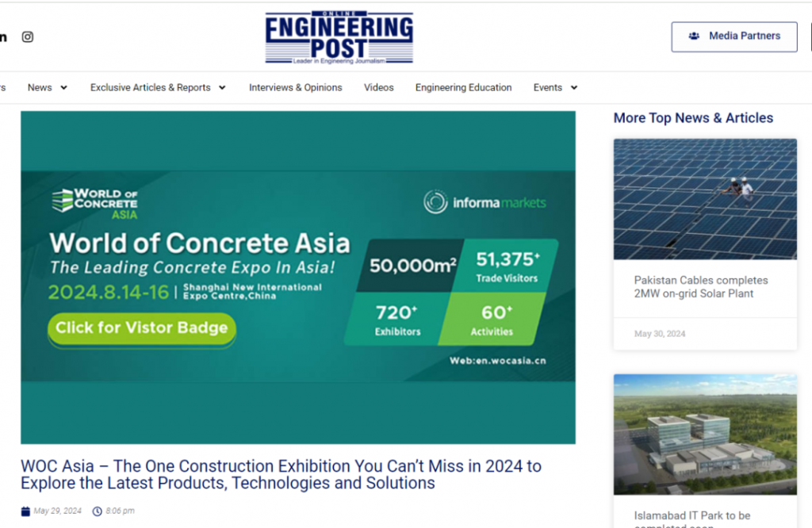Open the Engineering Education menu item
812x528 pixels.
(x=463, y=88)
